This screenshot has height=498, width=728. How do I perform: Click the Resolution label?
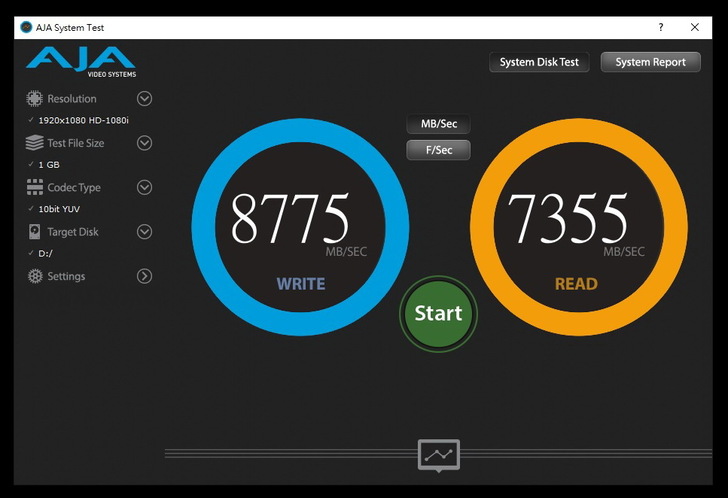[x=72, y=98]
